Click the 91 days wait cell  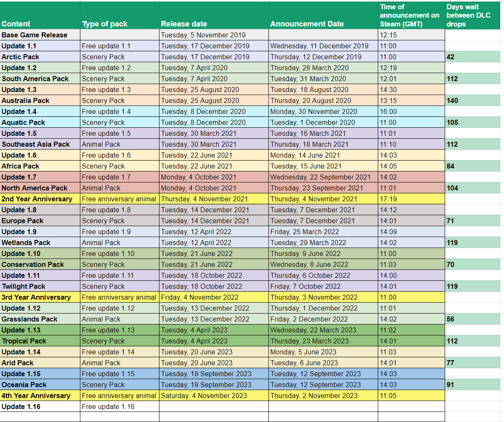pos(472,385)
